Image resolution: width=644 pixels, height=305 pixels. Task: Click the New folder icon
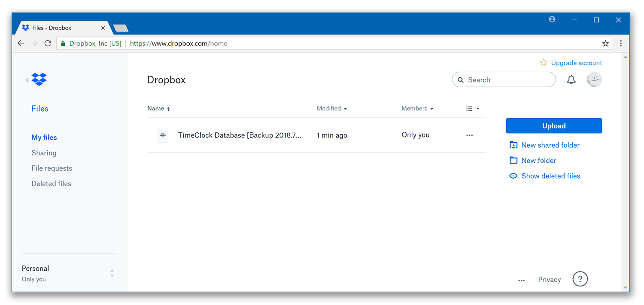click(x=513, y=160)
